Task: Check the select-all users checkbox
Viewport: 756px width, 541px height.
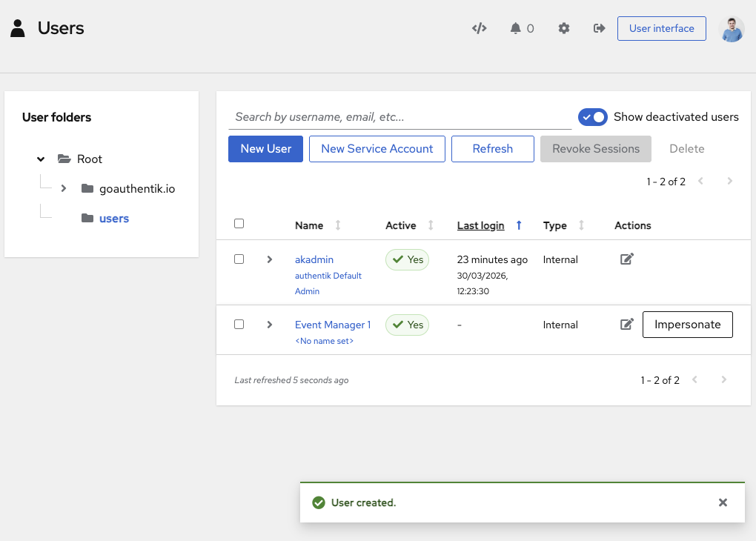Action: (239, 224)
